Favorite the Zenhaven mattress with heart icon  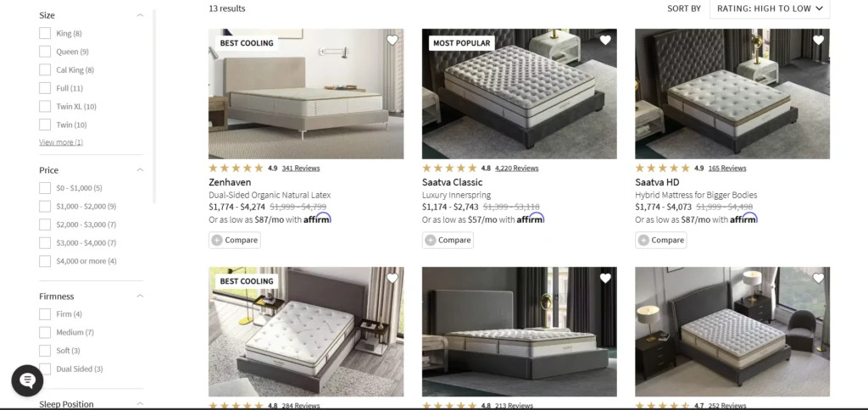click(392, 41)
